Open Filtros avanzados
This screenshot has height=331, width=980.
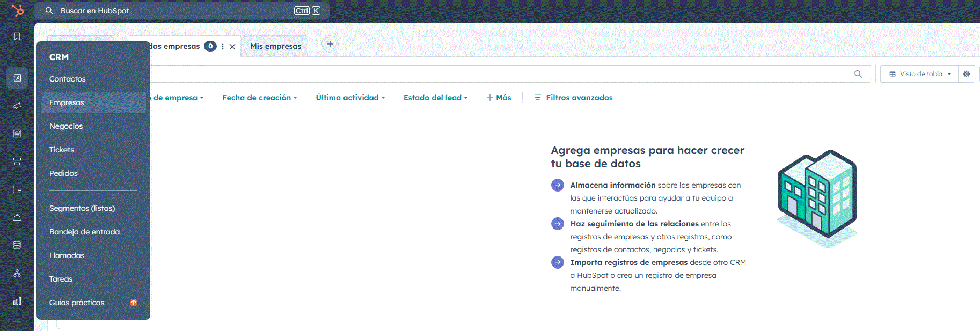tap(573, 98)
